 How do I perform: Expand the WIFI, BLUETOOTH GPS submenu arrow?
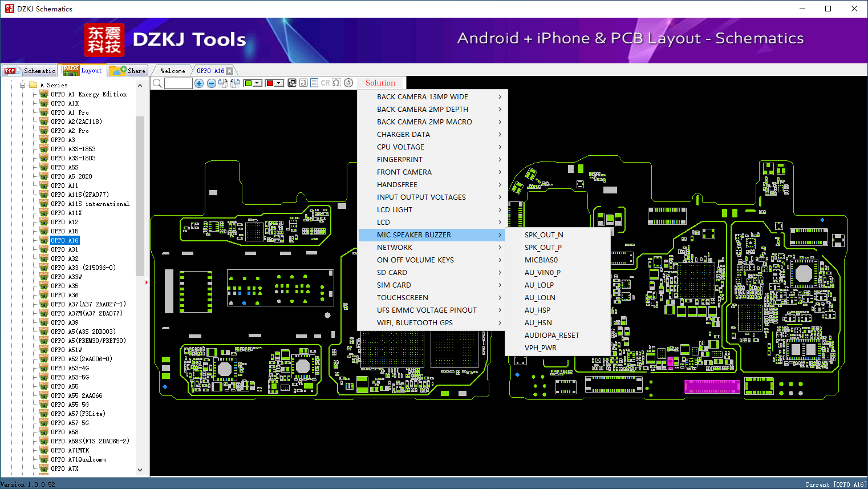[500, 323]
